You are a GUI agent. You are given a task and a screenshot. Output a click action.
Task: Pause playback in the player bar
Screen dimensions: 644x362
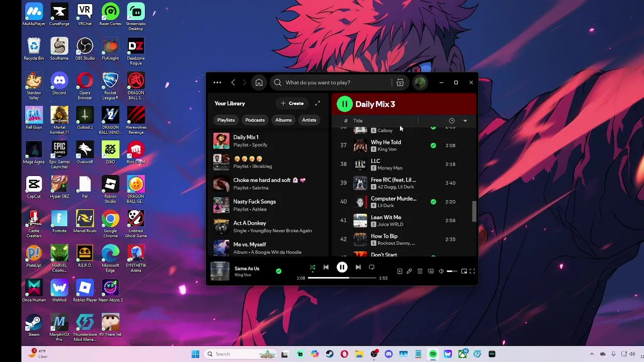click(342, 267)
